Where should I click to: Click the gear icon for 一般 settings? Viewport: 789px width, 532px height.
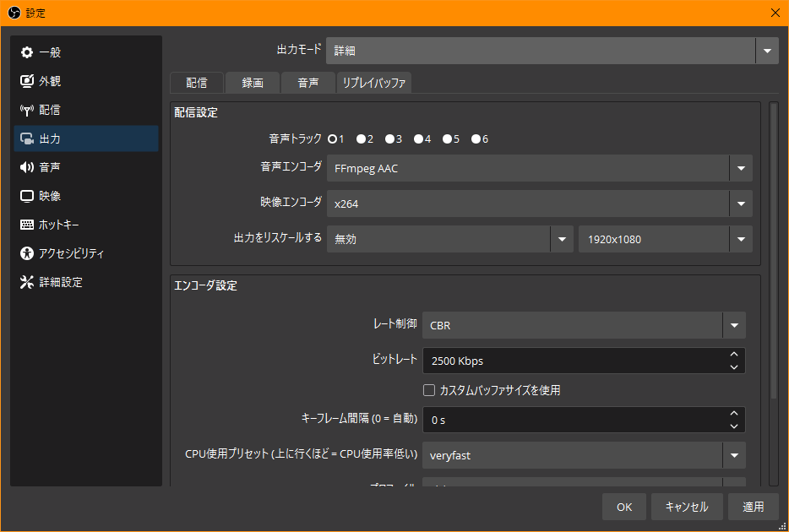click(27, 52)
